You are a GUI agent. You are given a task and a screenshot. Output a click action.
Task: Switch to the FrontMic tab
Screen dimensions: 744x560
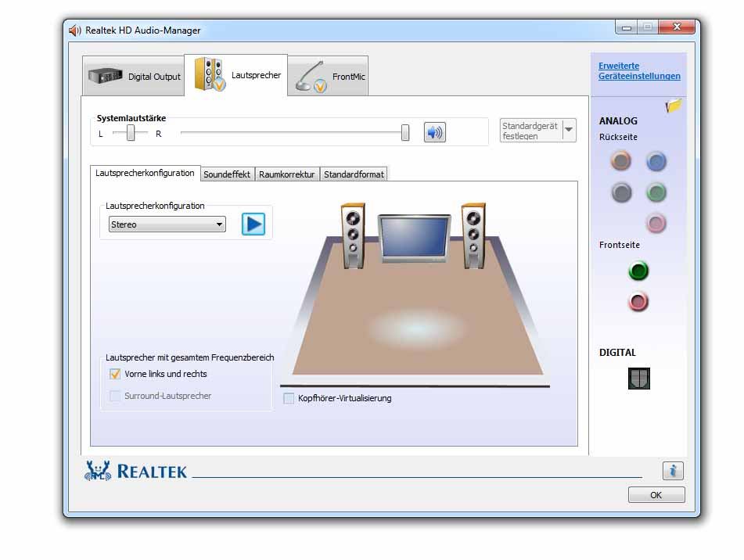click(328, 77)
